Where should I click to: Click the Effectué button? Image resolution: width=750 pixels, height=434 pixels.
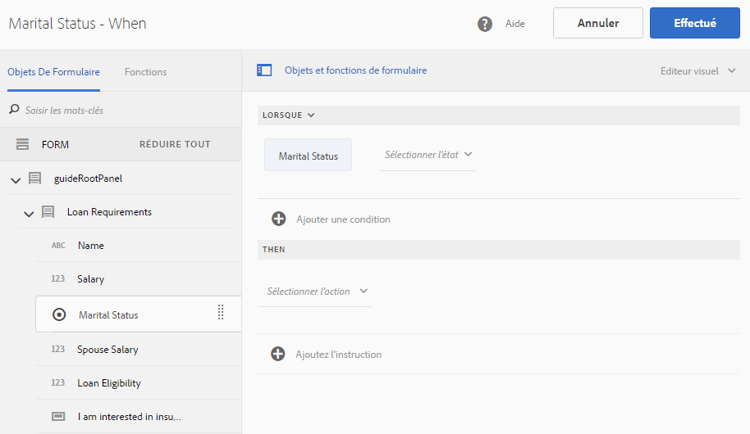(695, 23)
